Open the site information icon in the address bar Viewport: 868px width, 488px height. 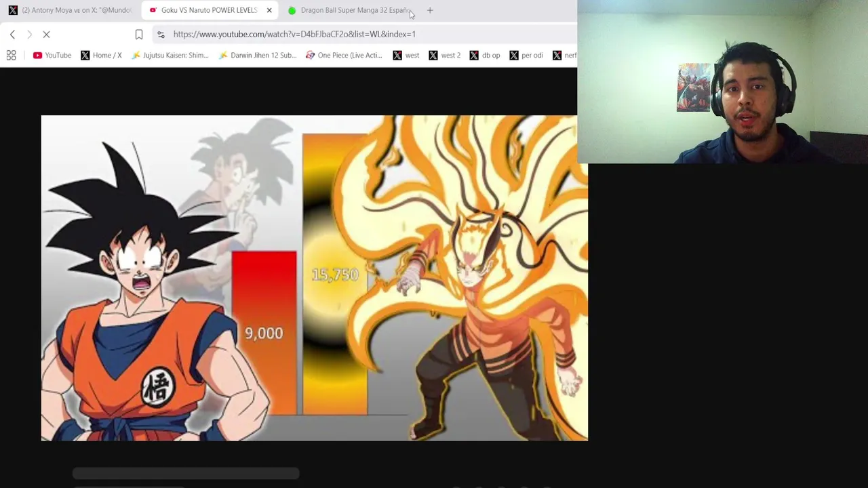[x=161, y=34]
